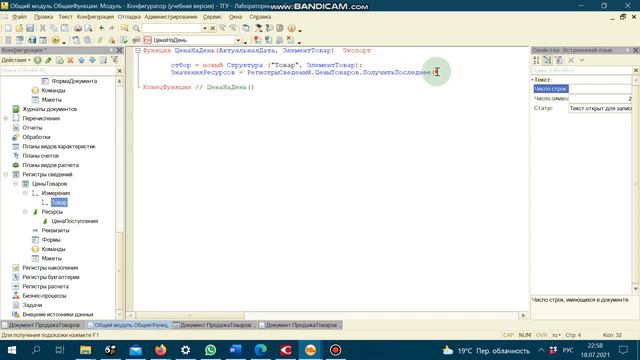Run the syntax check icon
The width and height of the screenshot is (640, 360).
[124, 40]
